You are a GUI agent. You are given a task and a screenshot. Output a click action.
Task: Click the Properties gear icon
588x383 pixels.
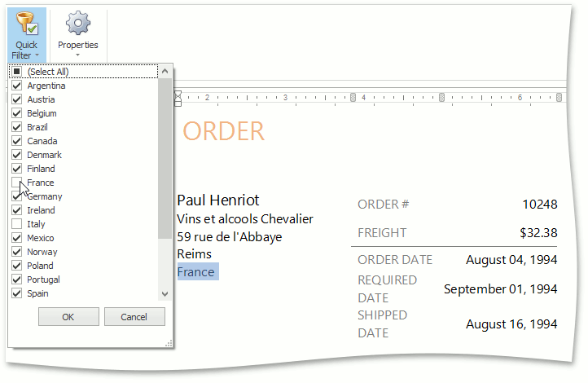(77, 22)
